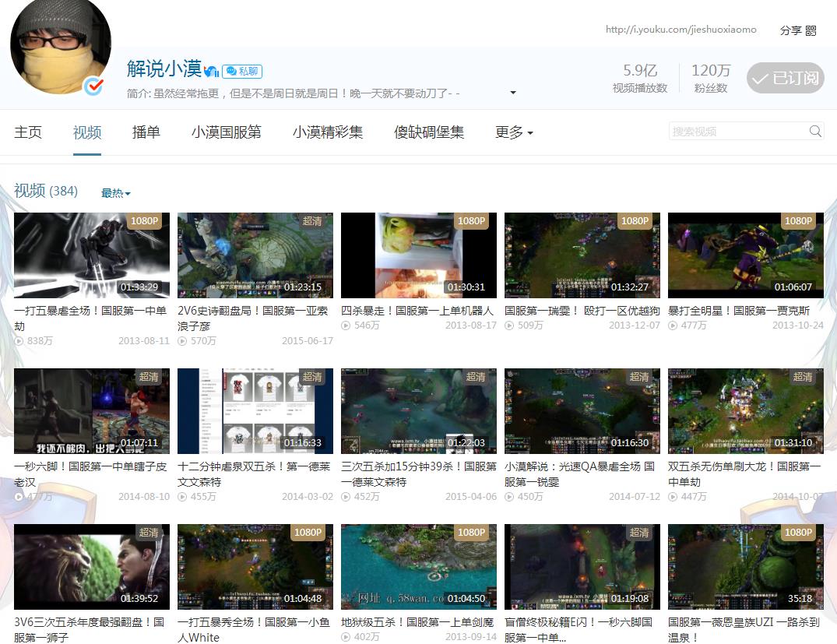Click inside the 搜索视频 search field
837x644 pixels.
(x=739, y=132)
